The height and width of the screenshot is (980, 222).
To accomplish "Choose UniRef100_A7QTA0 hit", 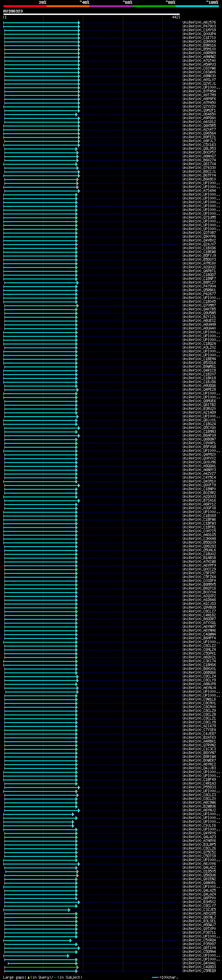I will point(199,60).
